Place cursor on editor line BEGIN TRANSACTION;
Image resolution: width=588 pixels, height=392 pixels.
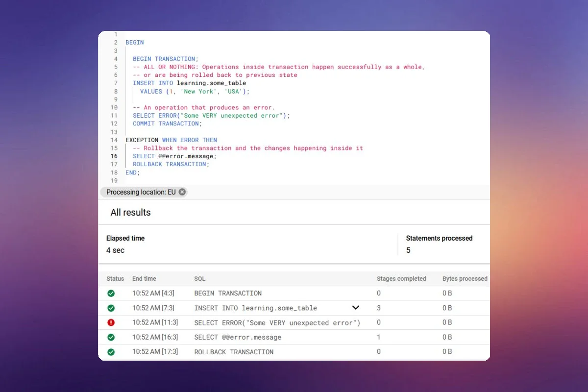(166, 59)
